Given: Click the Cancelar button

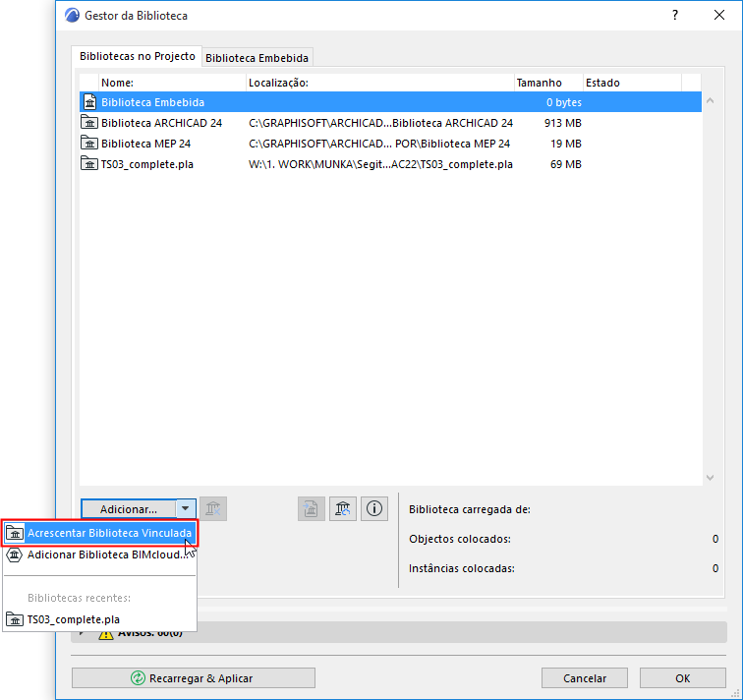Looking at the screenshot, I should (x=585, y=678).
